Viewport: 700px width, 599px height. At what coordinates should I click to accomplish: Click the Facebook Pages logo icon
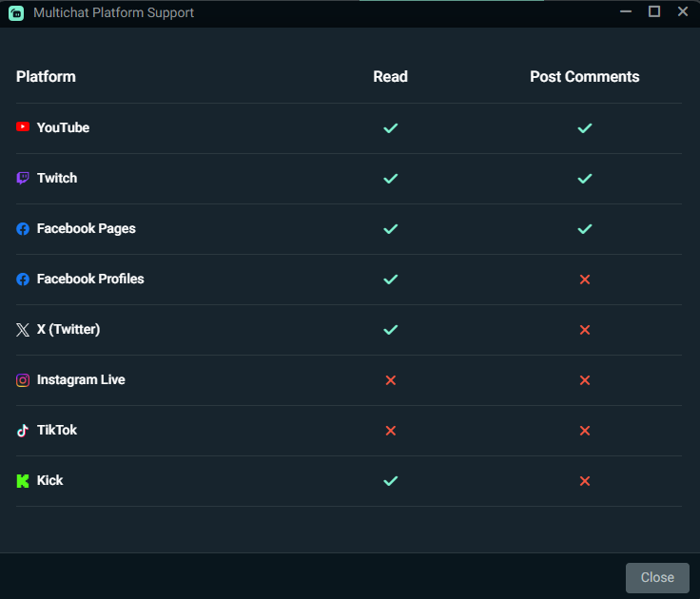click(23, 228)
